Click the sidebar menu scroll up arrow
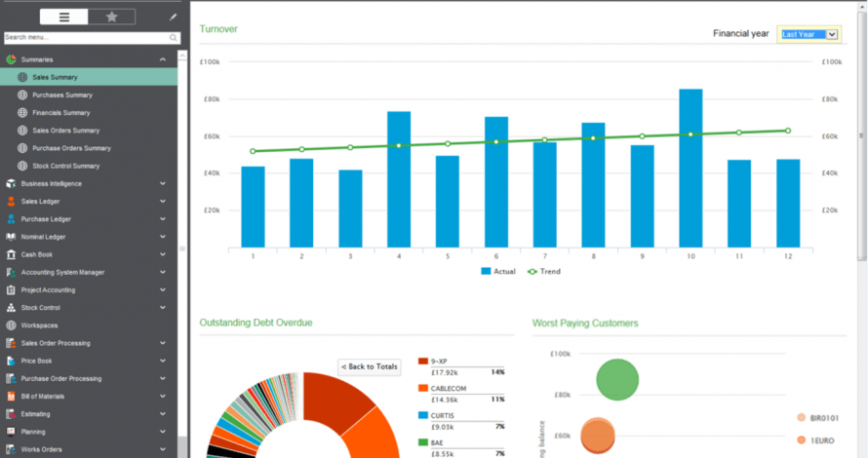 (x=182, y=56)
